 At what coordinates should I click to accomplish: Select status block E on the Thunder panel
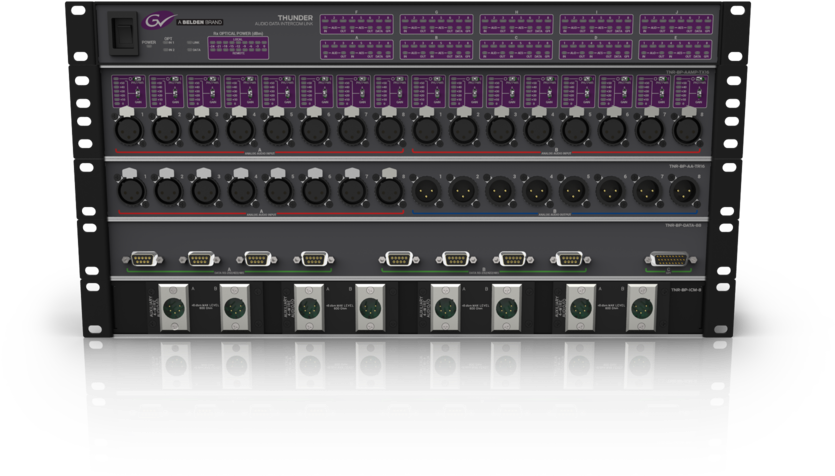(x=676, y=50)
